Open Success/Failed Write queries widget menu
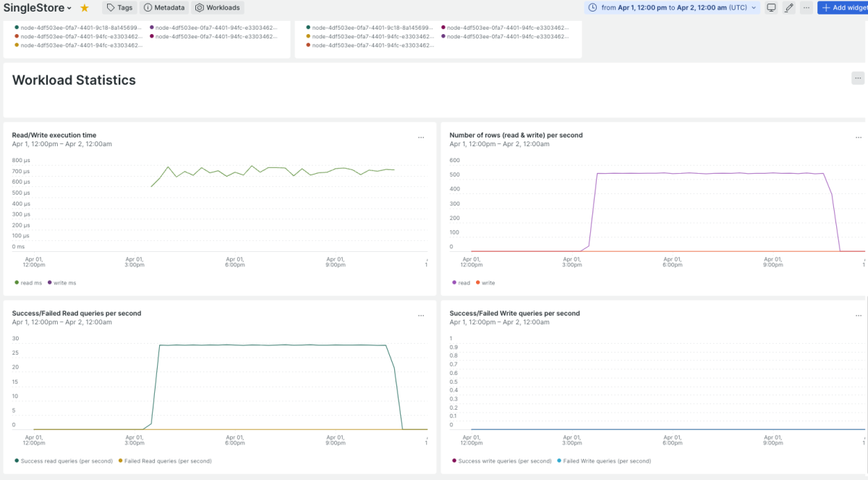This screenshot has height=480, width=868. coord(859,316)
